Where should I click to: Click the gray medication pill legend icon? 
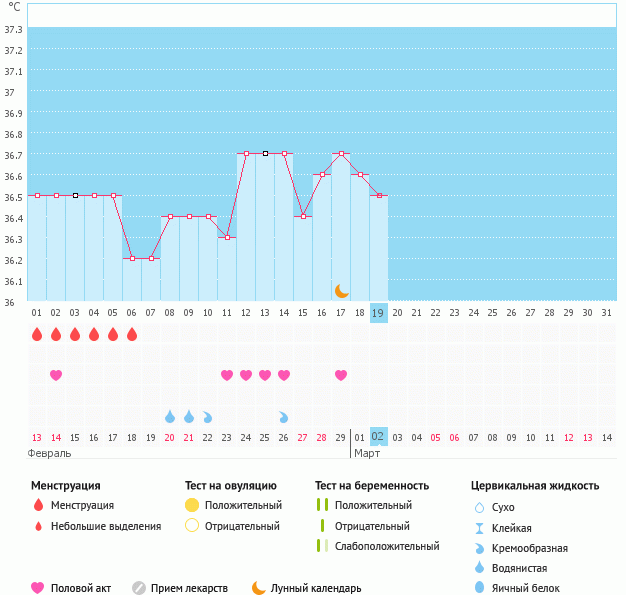[139, 588]
